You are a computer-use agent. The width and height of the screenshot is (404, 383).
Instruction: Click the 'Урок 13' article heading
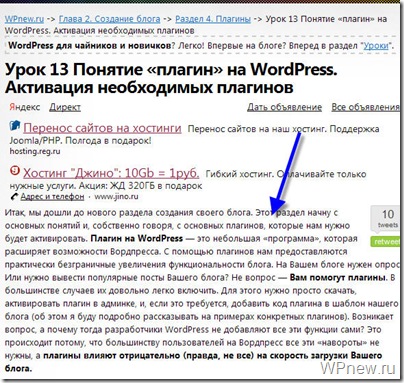click(171, 79)
